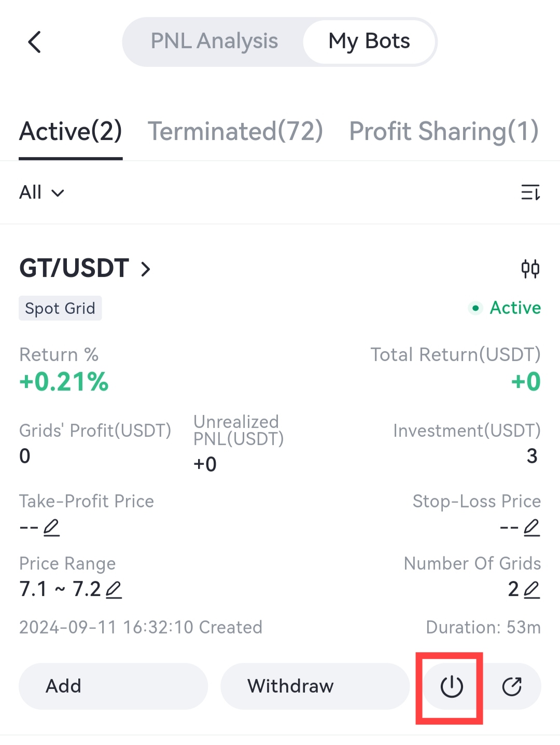Open the GT/USDT candlestick chart icon
The width and height of the screenshot is (560, 745).
click(x=530, y=269)
